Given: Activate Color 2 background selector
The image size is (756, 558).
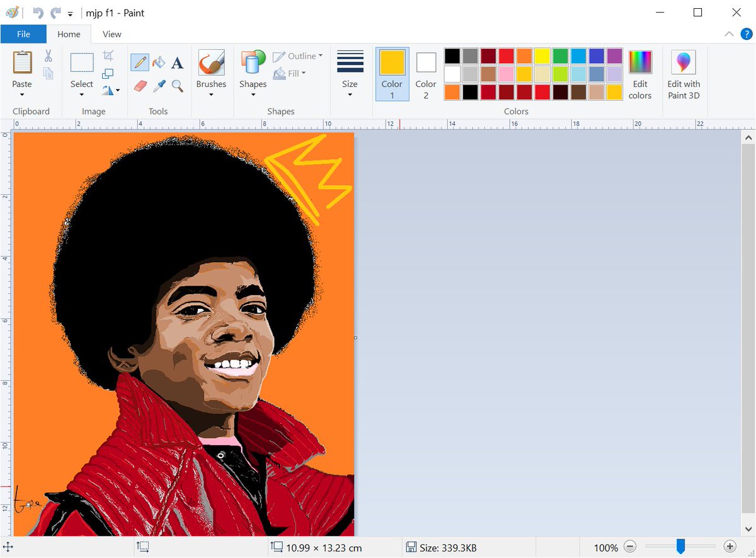Looking at the screenshot, I should [x=426, y=74].
